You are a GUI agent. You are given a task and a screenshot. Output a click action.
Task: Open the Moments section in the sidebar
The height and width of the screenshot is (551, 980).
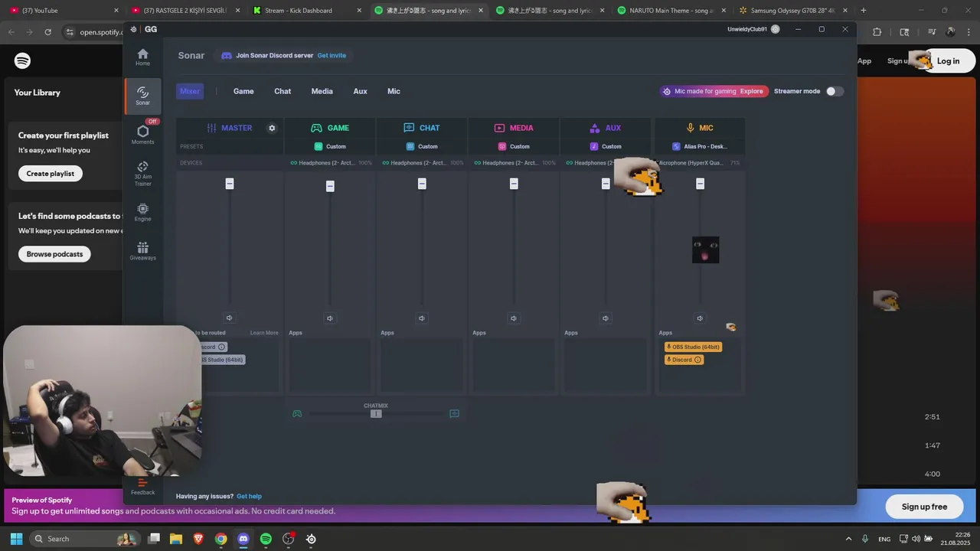tap(142, 135)
